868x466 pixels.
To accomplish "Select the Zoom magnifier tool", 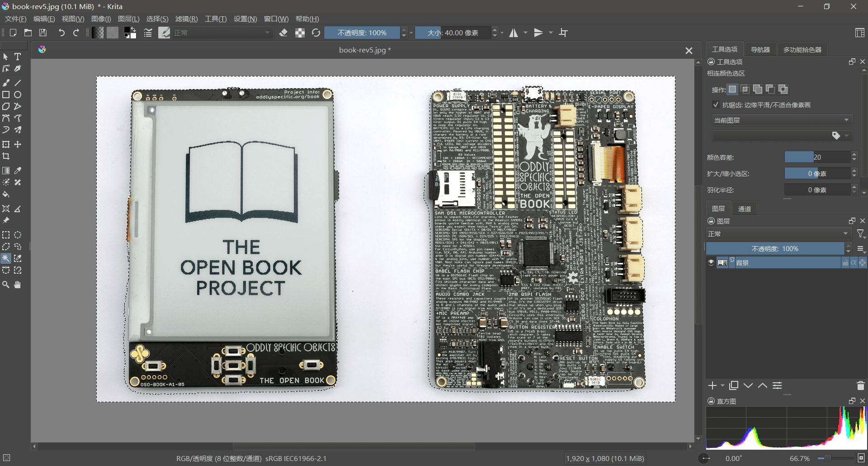I will pos(6,285).
